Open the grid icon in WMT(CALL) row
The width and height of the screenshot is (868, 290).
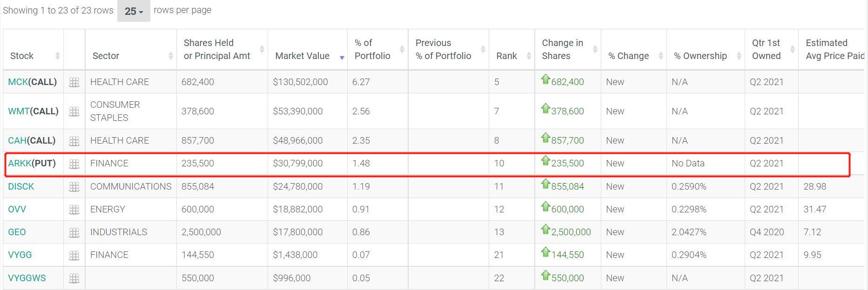pos(74,112)
